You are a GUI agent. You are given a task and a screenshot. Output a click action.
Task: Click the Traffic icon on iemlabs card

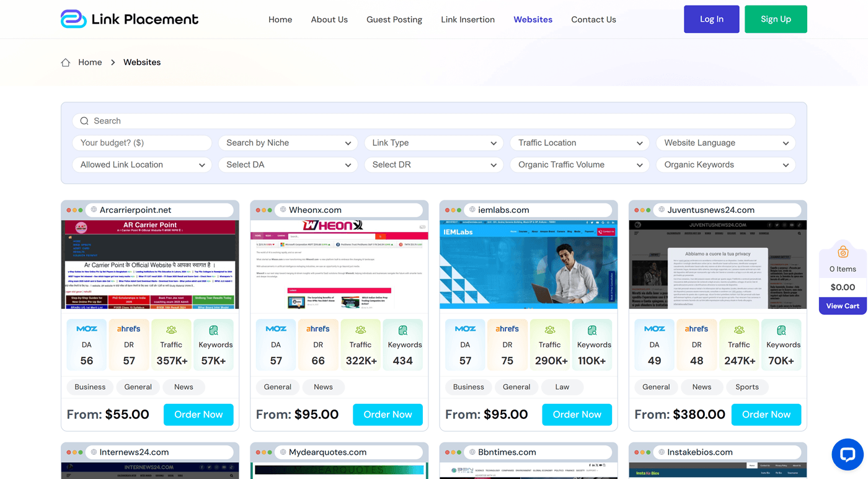(x=549, y=330)
